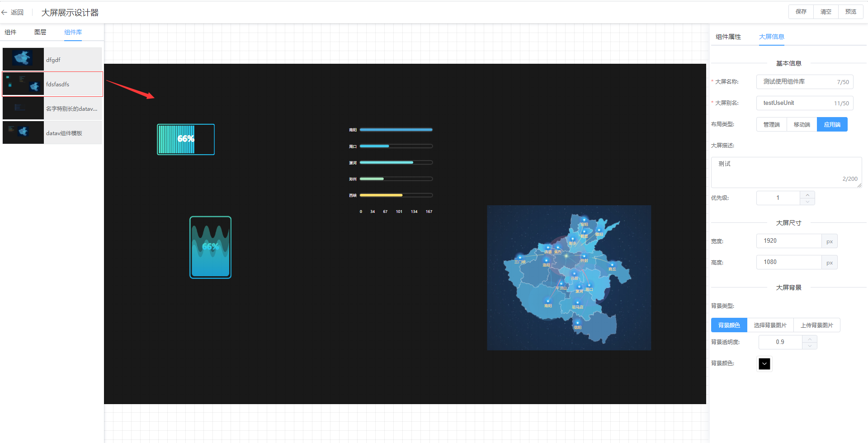
Task: Select the horizontal bar ranking chart
Action: [391, 171]
